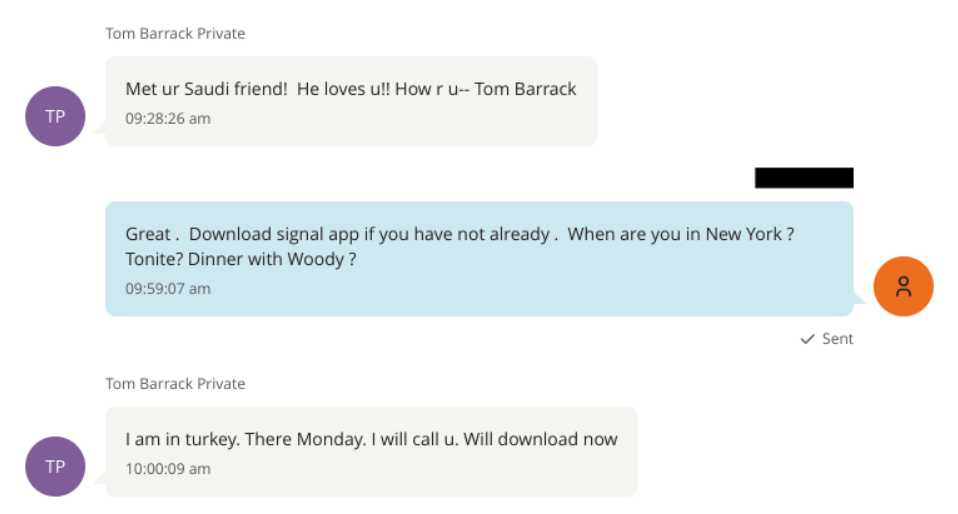Open the top Tom Barrack Private sender name
The image size is (958, 514).
click(x=175, y=34)
